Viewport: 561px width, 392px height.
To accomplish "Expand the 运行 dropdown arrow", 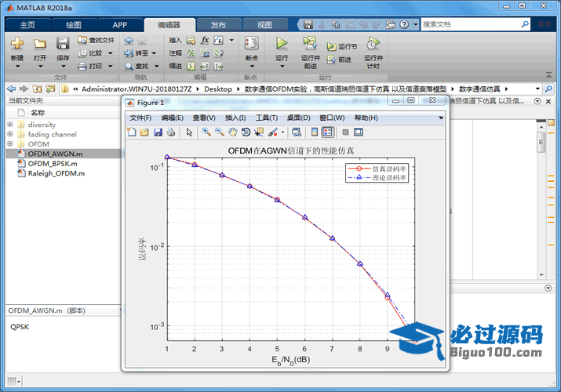I will (282, 67).
